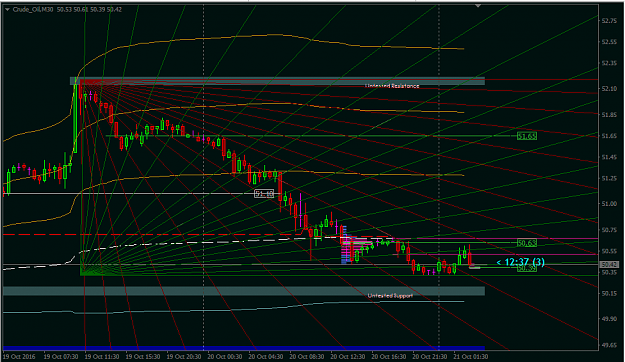Screen dimensions: 625x362
Task: Click the 20 Oct 12:30 time label
Action: coord(348,356)
